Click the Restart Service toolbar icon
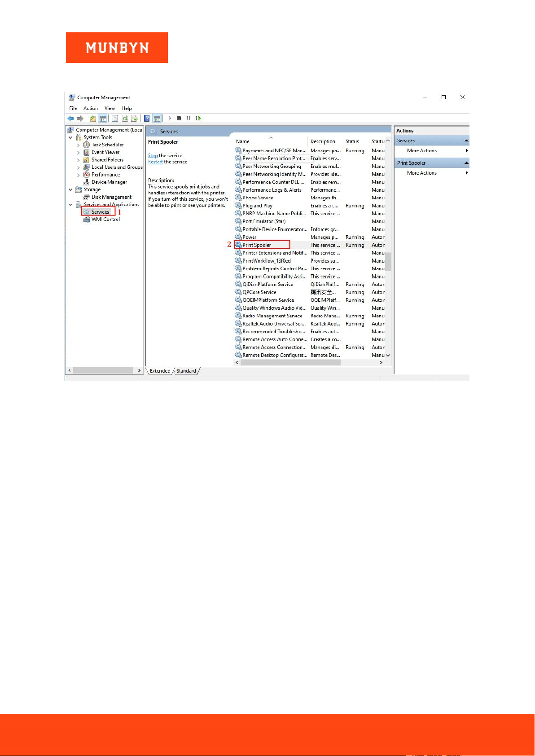The width and height of the screenshot is (535, 756). pyautogui.click(x=198, y=119)
